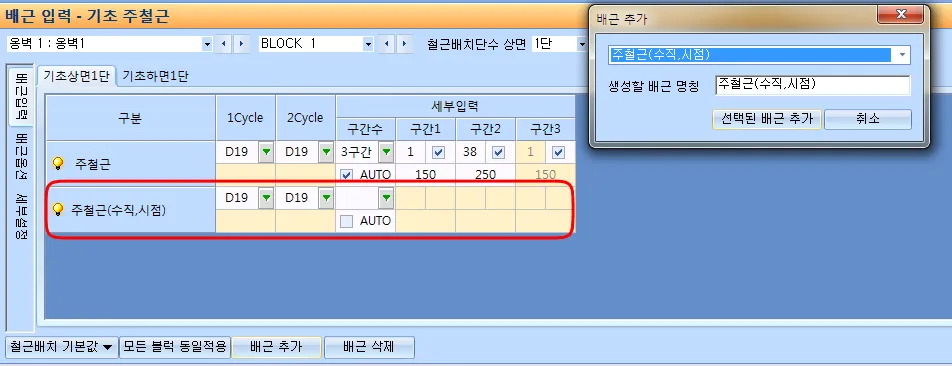Click the lightbulb icon beside 주철근(수직,시점) row
Screen dimensions: 952x366
click(58, 209)
